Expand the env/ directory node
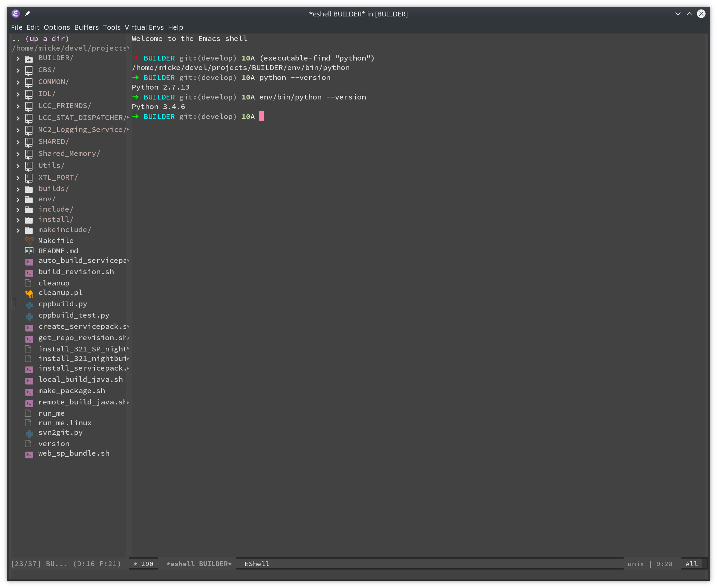The image size is (717, 588). [18, 199]
